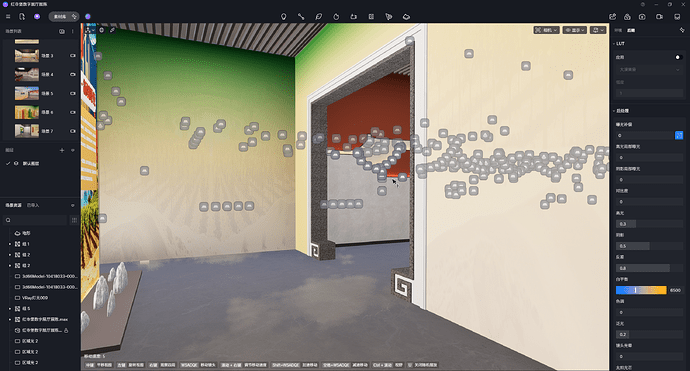Viewport: 690px width, 371px height.
Task: Click the crosshair target icon at viewport top-left
Action: click(x=102, y=30)
